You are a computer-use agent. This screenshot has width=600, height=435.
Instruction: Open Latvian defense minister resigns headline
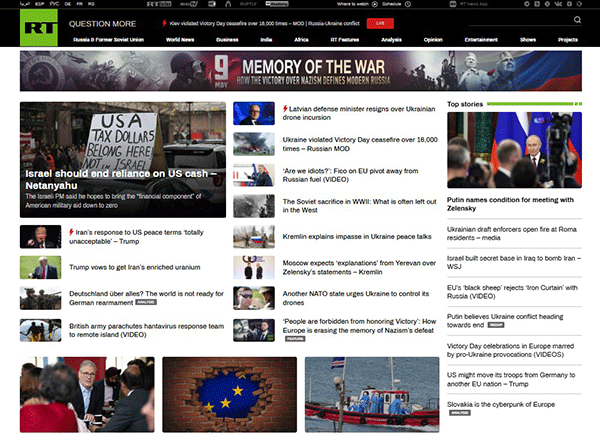[359, 113]
